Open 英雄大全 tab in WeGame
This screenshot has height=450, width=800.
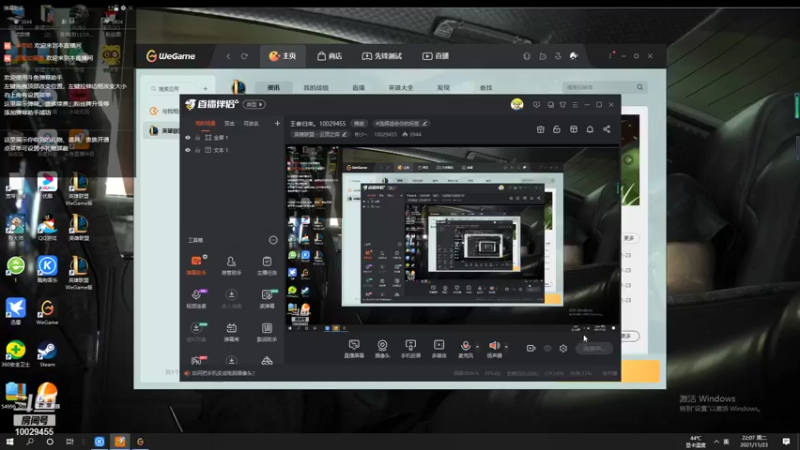(401, 88)
